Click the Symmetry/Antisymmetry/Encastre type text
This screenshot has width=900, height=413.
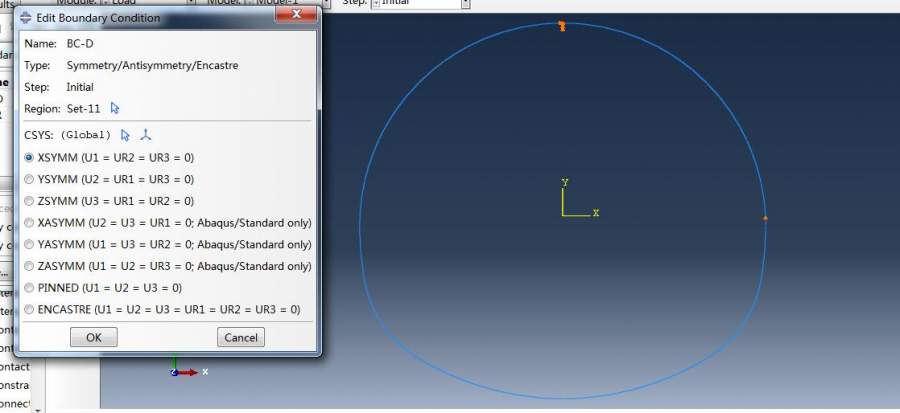(x=152, y=65)
